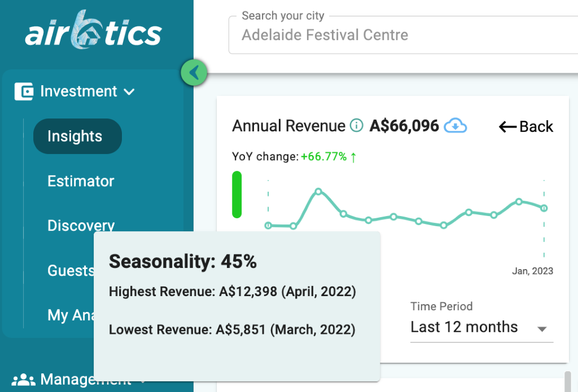
Task: Click the Seasonality: 45% heading
Action: 183,262
